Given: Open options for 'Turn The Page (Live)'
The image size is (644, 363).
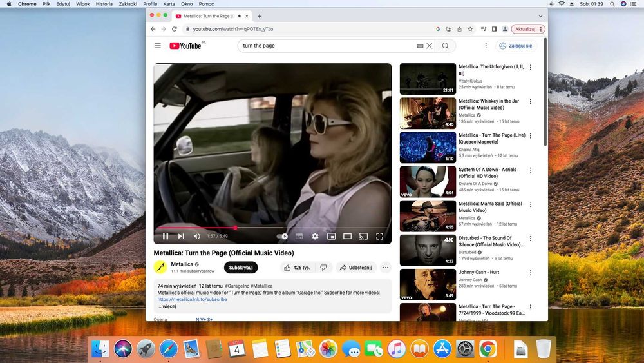Looking at the screenshot, I should point(530,135).
